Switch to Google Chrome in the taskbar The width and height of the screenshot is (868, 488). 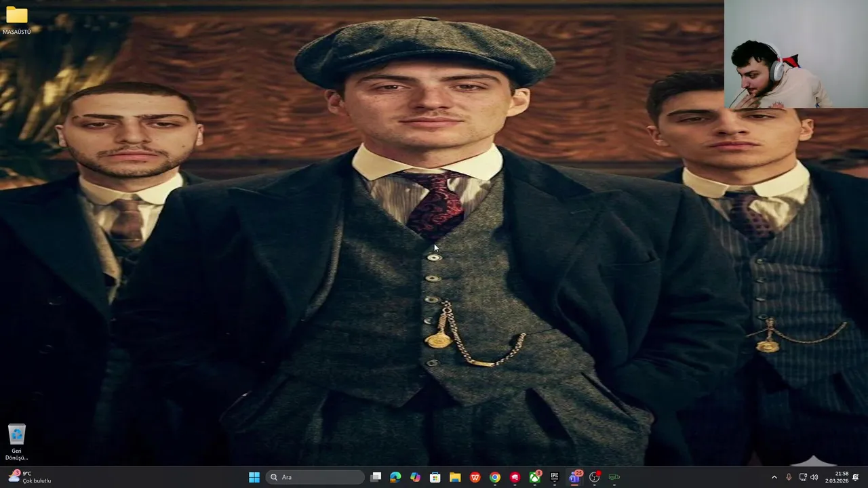495,477
